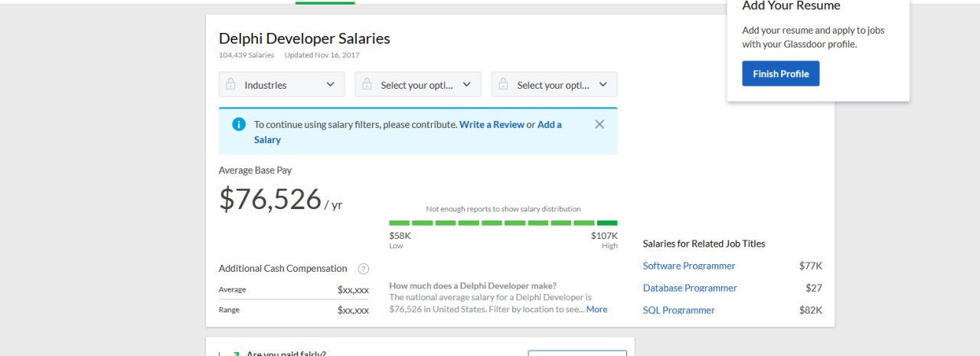The image size is (980, 356).
Task: Click the lock icon in the rightmost filter
Action: (x=503, y=85)
